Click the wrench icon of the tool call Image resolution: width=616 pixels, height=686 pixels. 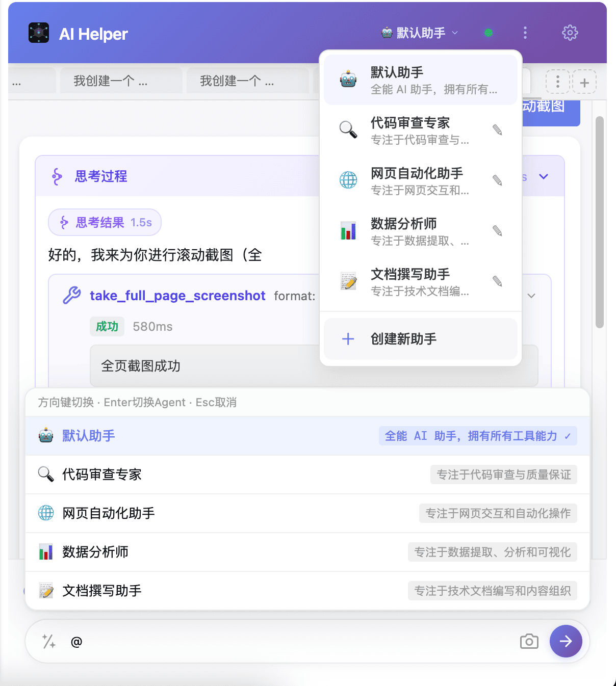72,296
